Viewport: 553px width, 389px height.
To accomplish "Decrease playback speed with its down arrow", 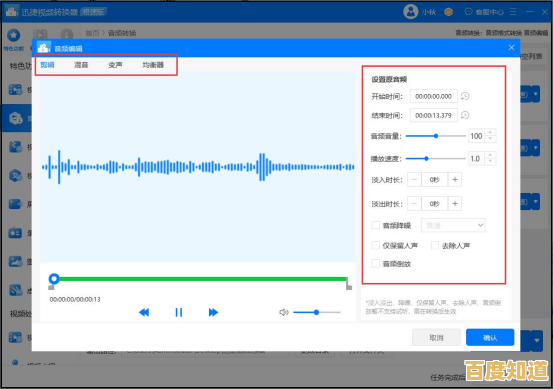I will 490,162.
